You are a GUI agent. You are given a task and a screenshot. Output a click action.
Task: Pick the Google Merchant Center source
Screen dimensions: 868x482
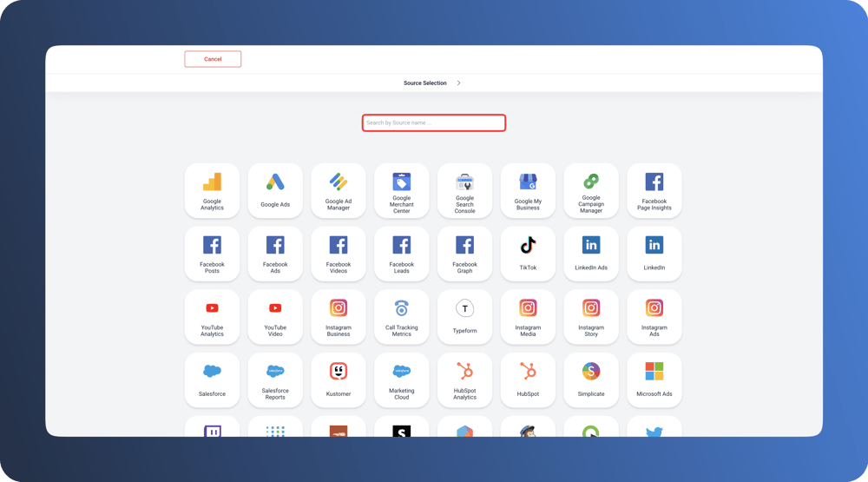coord(401,190)
